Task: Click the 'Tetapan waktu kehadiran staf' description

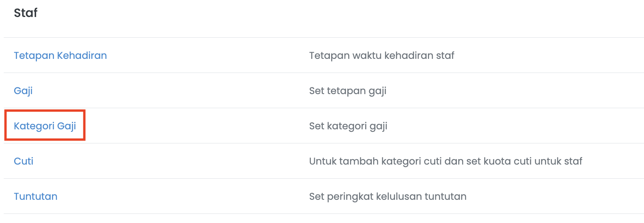Action: pyautogui.click(x=382, y=55)
